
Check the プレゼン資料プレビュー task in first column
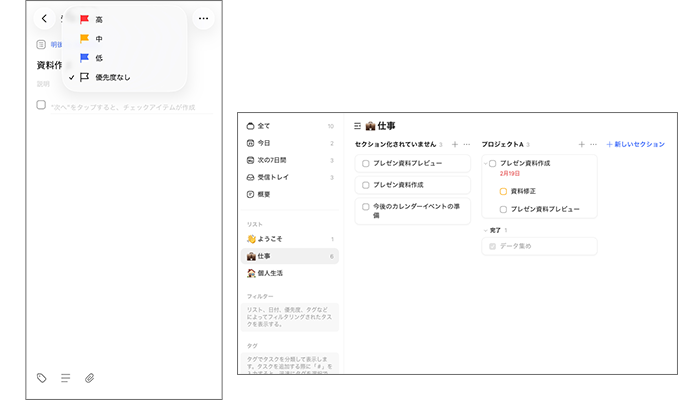point(366,163)
